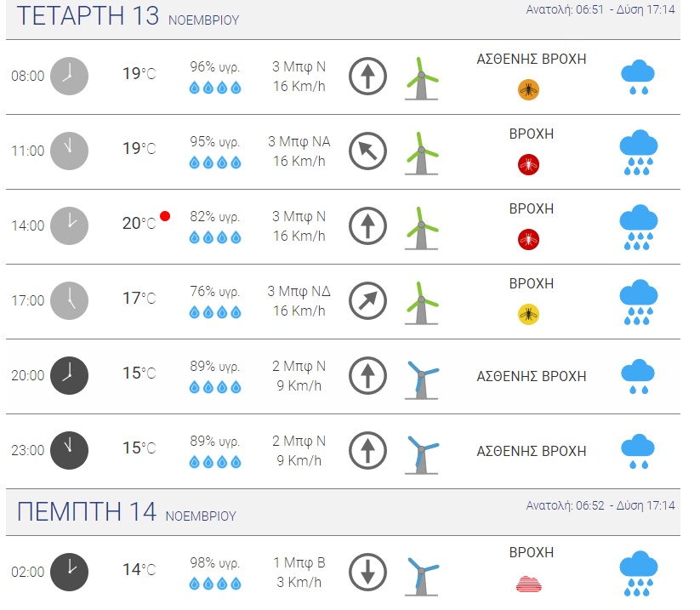Image resolution: width=700 pixels, height=610 pixels.
Task: Select the ΠΕΜΠΤΗ 14 day header
Action: click(x=126, y=512)
